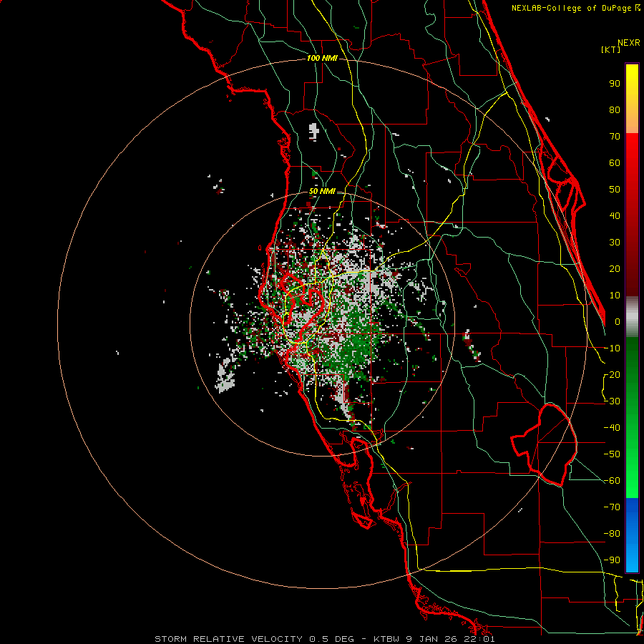Click the -10 scale value
This screenshot has width=644, height=644.
click(612, 348)
